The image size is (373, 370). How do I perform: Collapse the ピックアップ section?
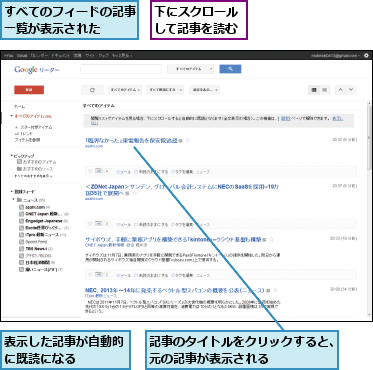(x=12, y=156)
